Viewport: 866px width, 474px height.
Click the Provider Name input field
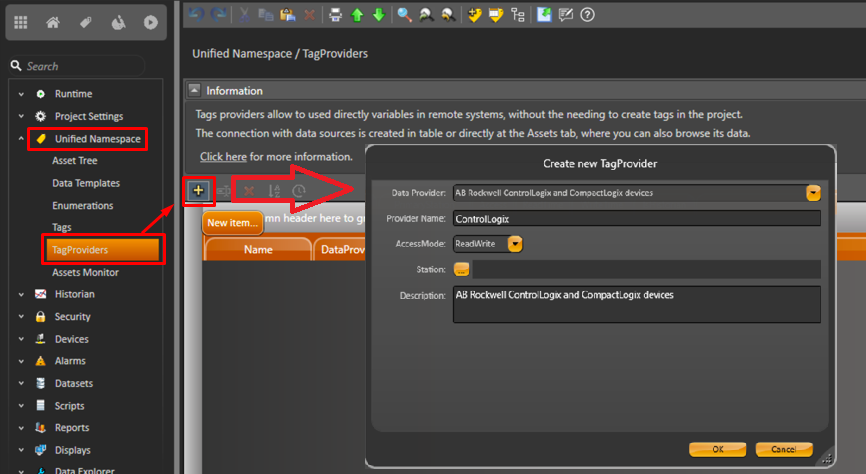click(636, 218)
